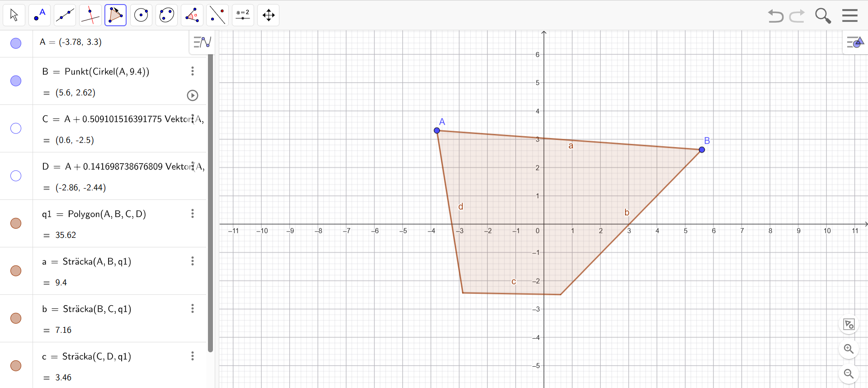Click point B on the graph
The image size is (868, 388).
[702, 150]
